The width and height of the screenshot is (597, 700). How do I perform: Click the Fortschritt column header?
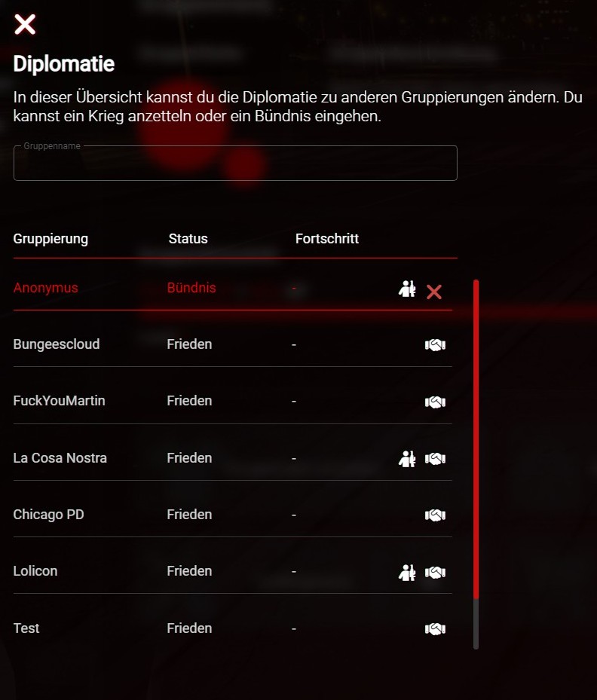point(327,239)
